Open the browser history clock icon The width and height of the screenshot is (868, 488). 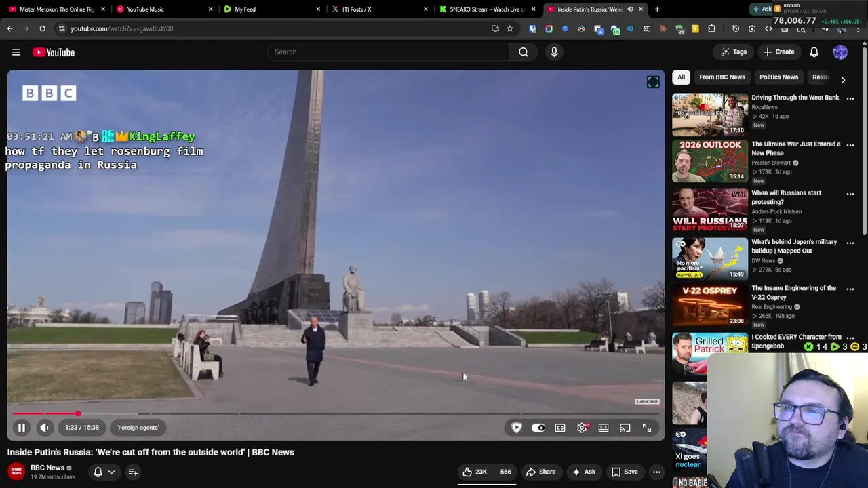point(736,28)
